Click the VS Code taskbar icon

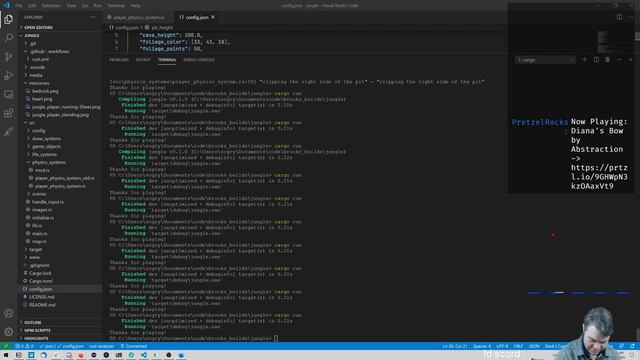point(144,355)
